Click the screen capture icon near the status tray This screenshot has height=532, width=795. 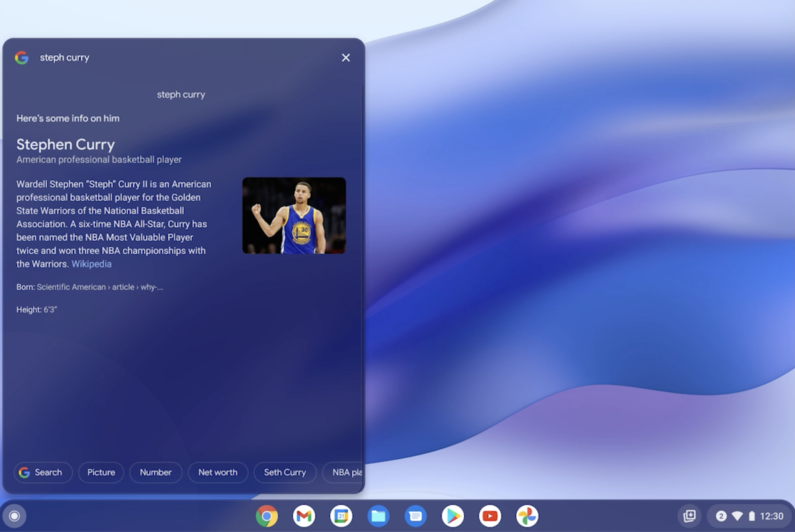click(x=689, y=515)
